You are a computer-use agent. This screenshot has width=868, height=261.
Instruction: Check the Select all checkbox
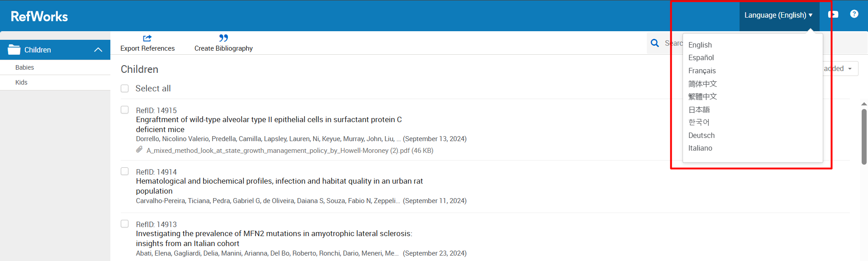coord(125,89)
